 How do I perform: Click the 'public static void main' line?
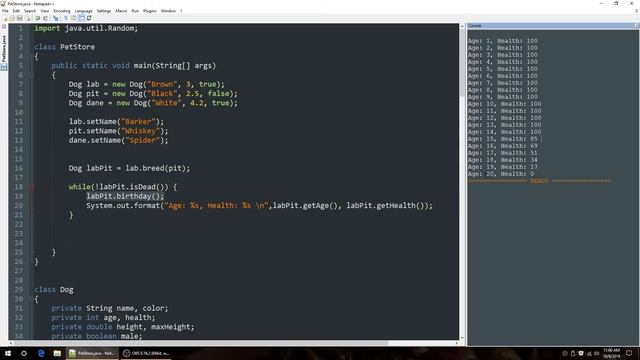[x=133, y=66]
